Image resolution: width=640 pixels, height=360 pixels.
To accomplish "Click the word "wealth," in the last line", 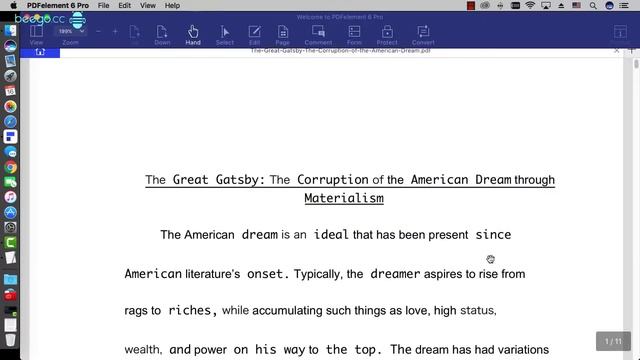I will tap(143, 350).
